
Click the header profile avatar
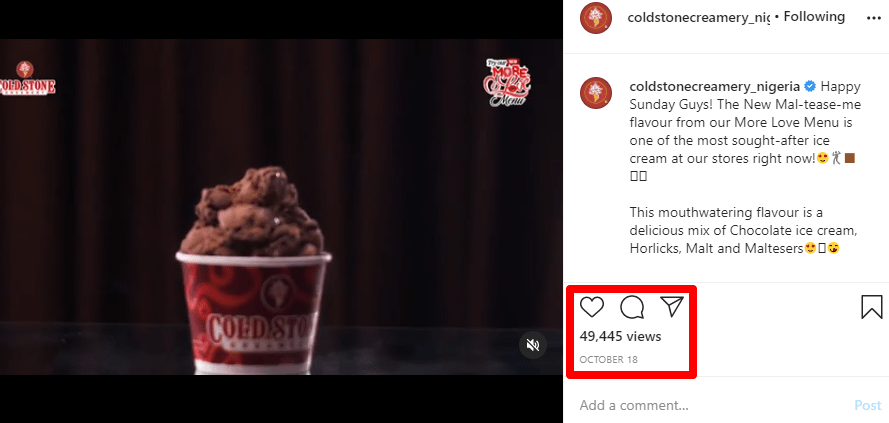pos(596,18)
